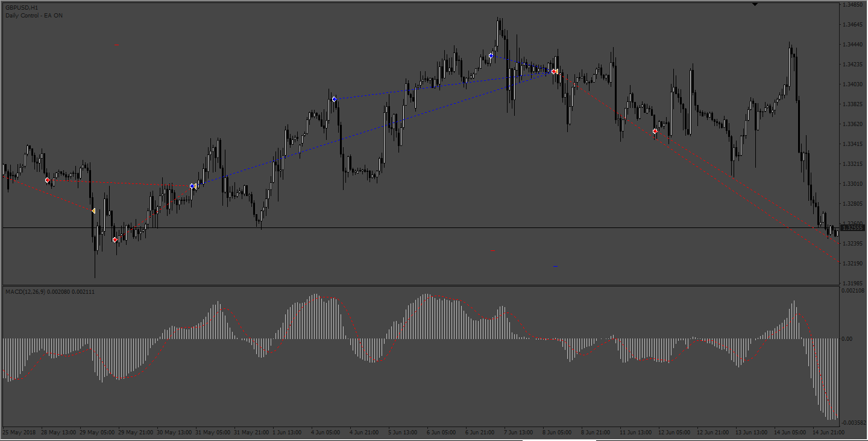Click the MACD scale value 0.002108

[854, 291]
